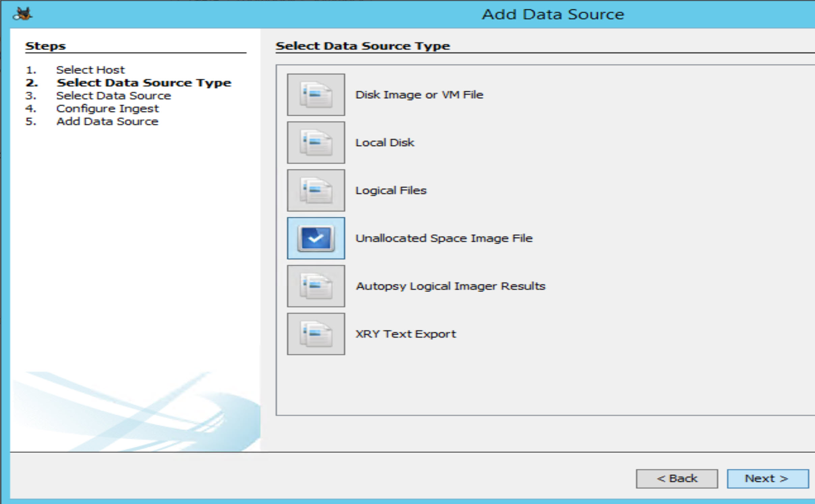Jump to Add Data Source step
The width and height of the screenshot is (815, 504).
point(107,121)
